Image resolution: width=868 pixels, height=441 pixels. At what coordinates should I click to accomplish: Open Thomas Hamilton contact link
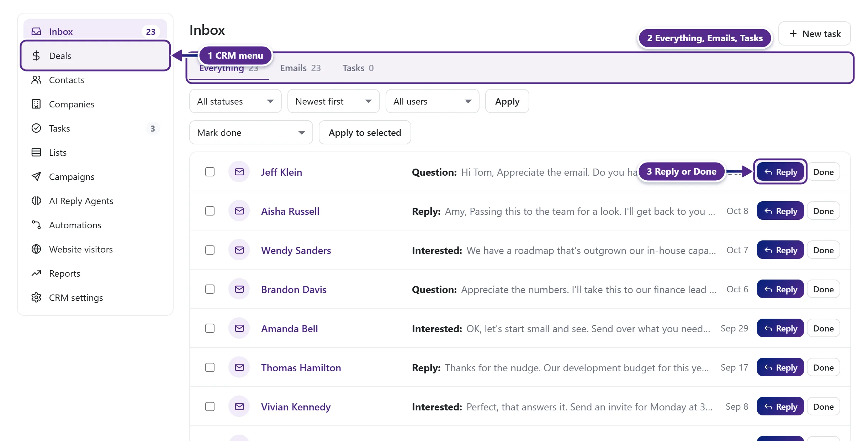(301, 368)
